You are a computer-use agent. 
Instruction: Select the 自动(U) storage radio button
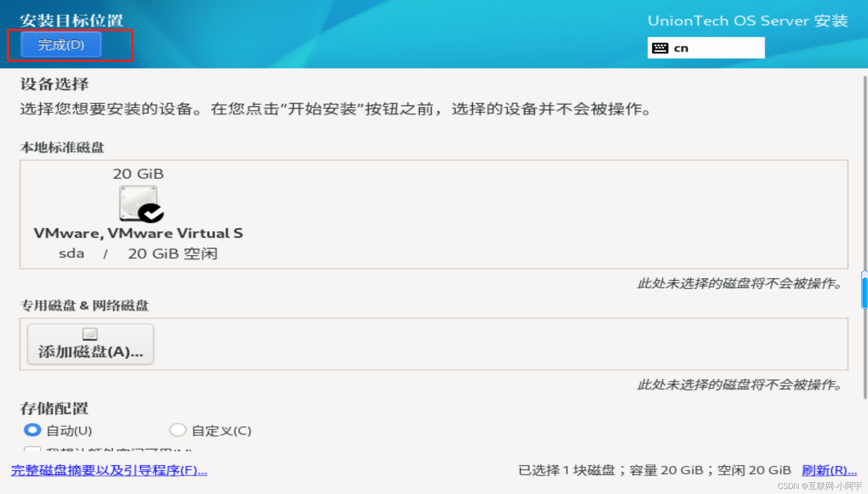tap(32, 430)
